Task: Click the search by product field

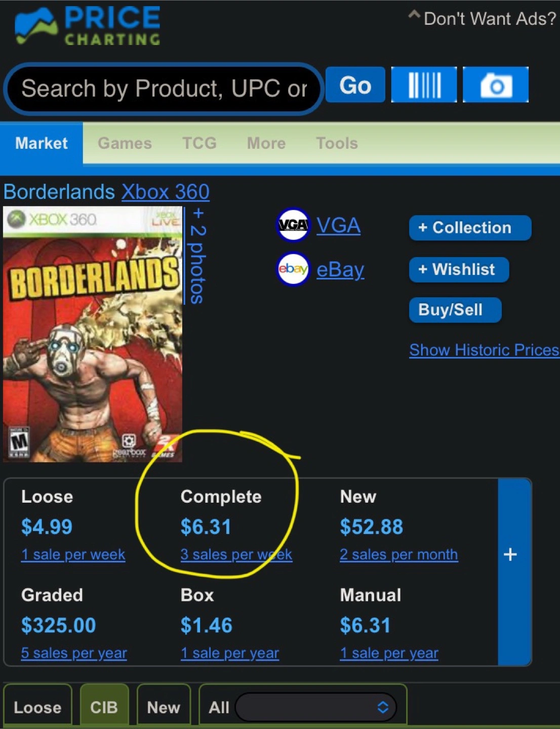Action: [x=164, y=89]
